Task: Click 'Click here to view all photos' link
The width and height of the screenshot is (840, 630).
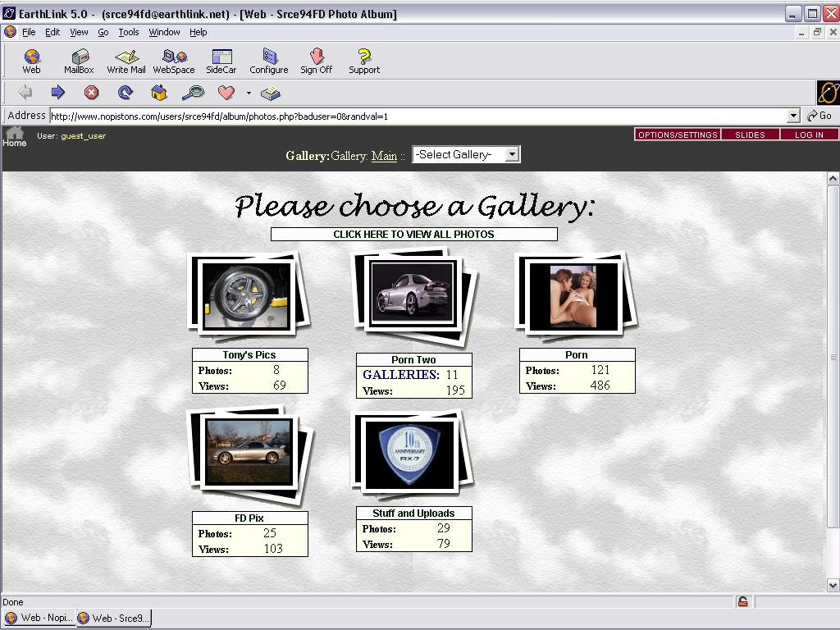Action: pyautogui.click(x=413, y=235)
